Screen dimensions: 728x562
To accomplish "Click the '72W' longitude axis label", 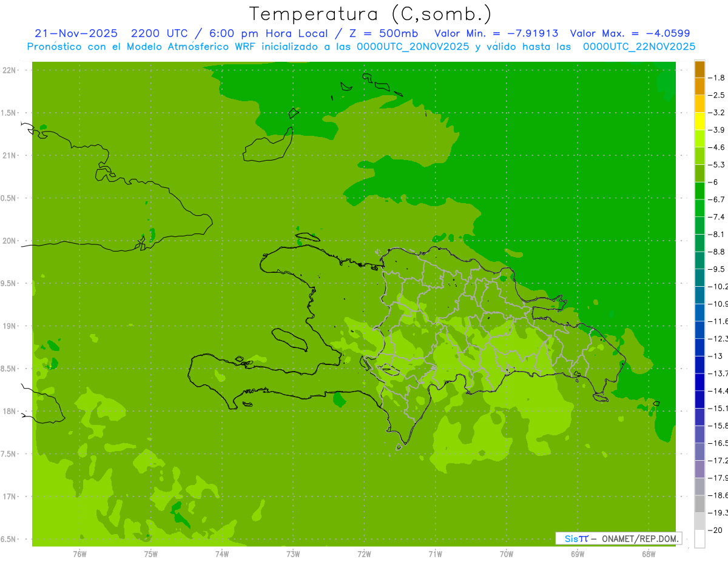I will tap(365, 554).
